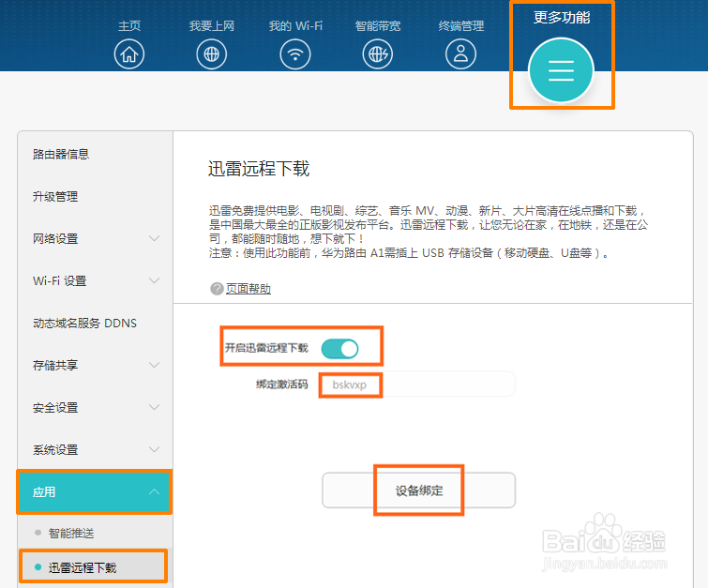The width and height of the screenshot is (708, 588).
Task: Expand the 网络设置 chevron
Action: [155, 238]
